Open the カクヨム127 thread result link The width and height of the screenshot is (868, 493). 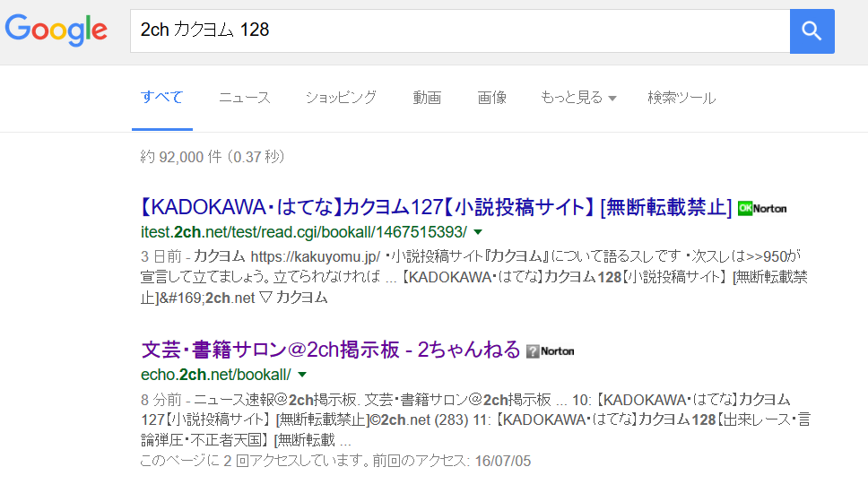436,207
